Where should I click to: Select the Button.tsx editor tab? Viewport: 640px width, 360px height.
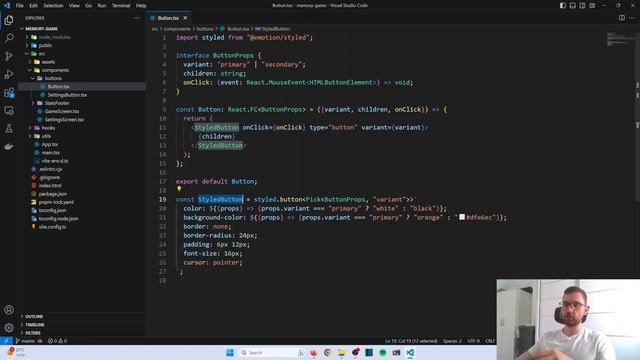(x=168, y=18)
